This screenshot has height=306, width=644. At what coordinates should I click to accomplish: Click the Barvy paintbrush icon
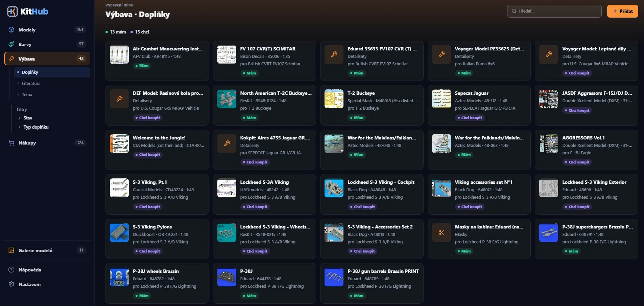click(x=11, y=44)
